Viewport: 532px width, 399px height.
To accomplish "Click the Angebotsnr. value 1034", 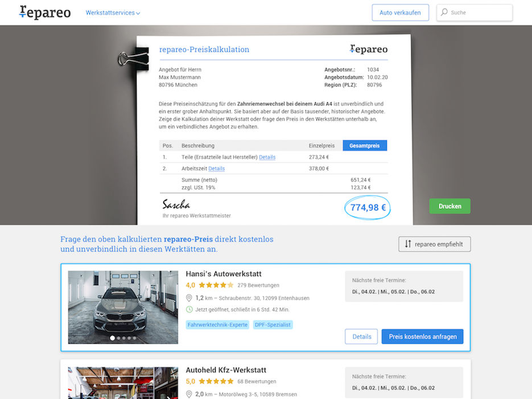I will (373, 69).
